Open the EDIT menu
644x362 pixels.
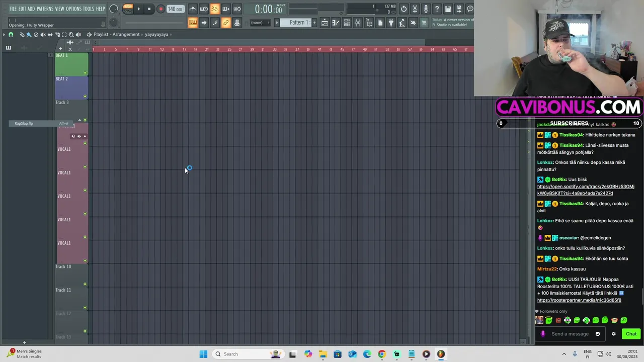(22, 9)
